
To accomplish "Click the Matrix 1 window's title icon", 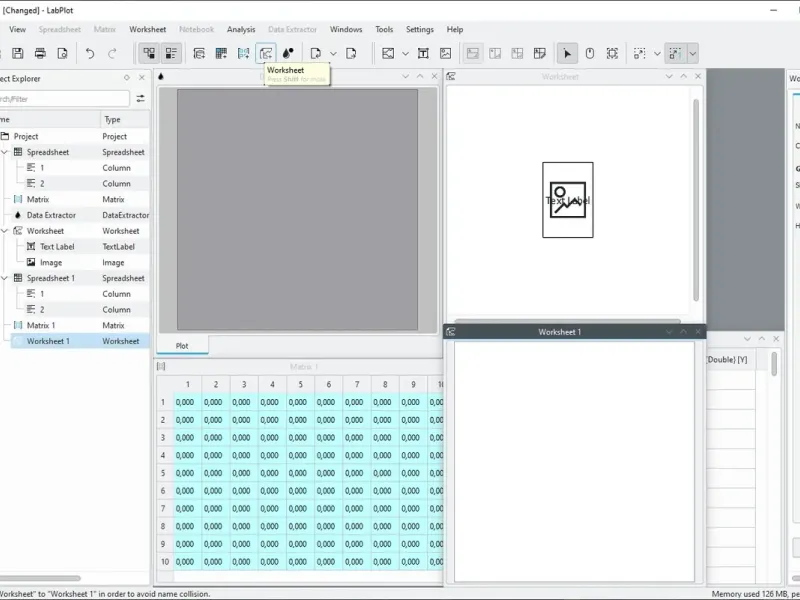I will coord(161,366).
